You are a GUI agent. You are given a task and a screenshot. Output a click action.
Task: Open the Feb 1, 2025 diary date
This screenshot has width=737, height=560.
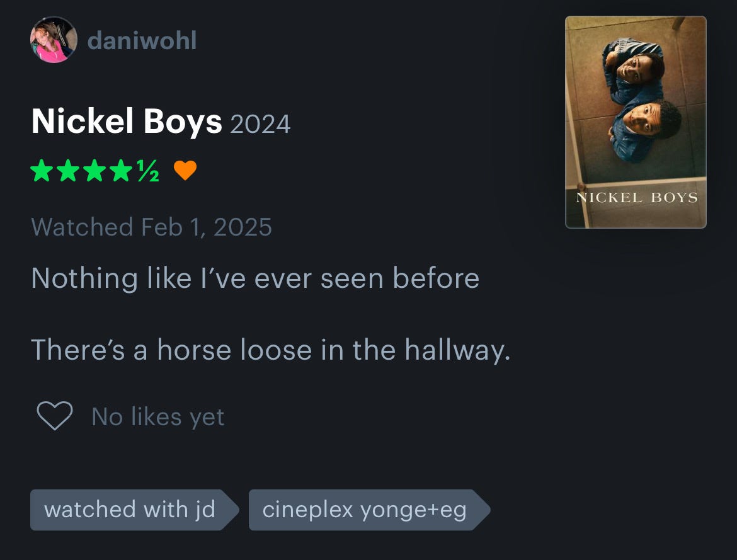click(207, 227)
